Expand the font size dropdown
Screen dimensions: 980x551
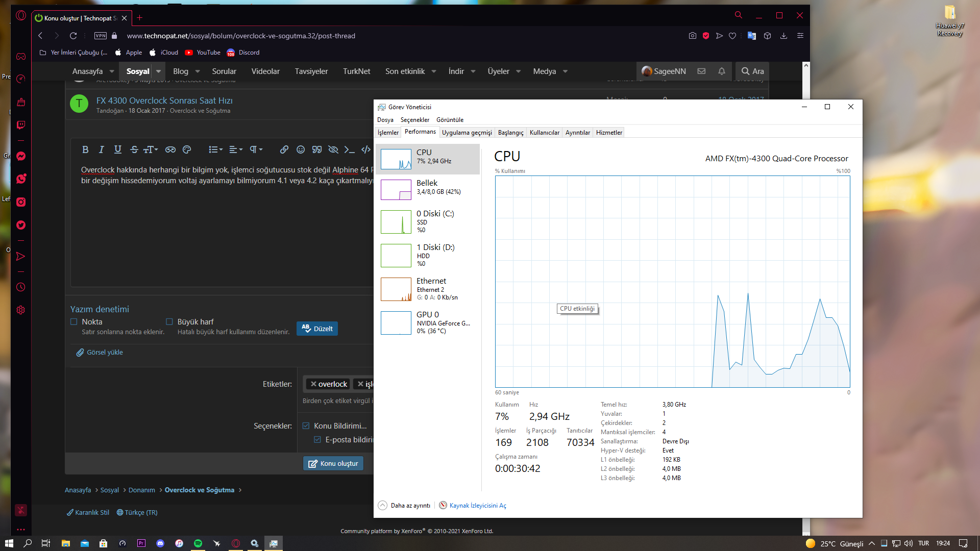(151, 149)
